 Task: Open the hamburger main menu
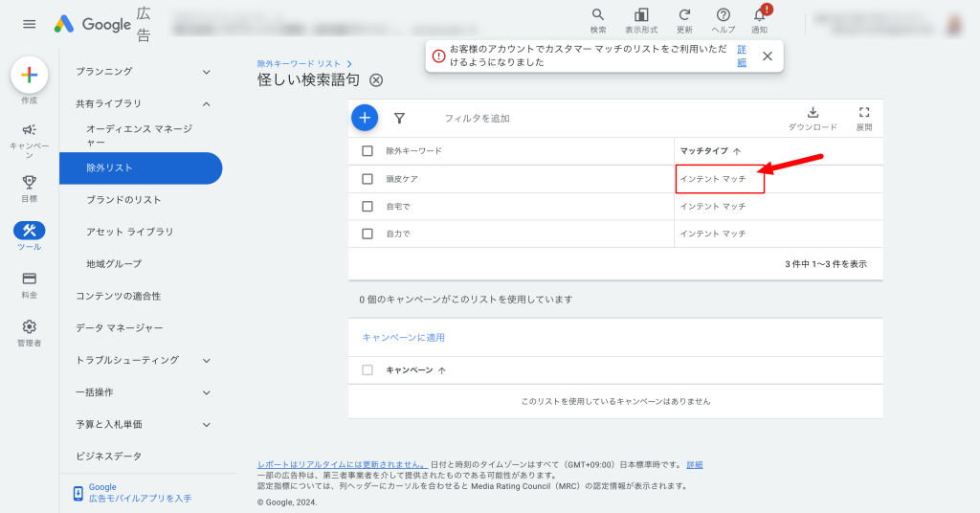29,24
